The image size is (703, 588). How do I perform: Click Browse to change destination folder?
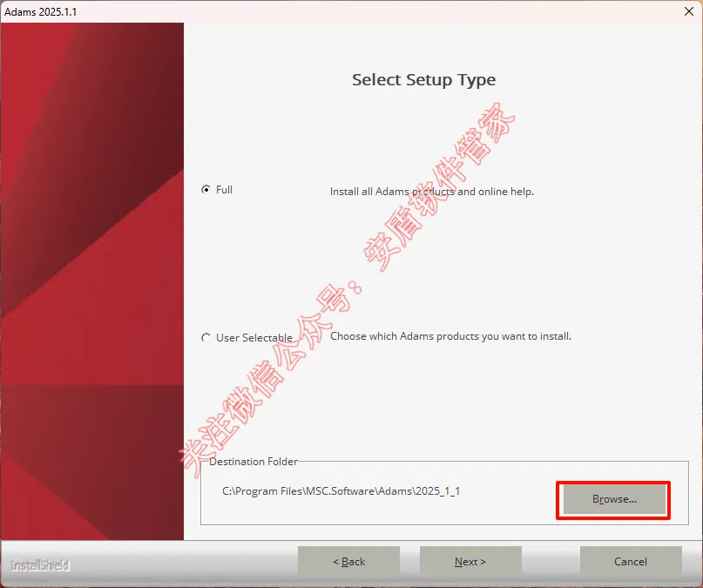[614, 499]
